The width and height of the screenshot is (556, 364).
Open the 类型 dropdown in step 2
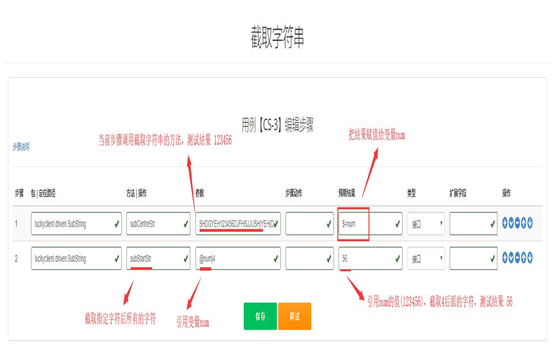coord(426,258)
